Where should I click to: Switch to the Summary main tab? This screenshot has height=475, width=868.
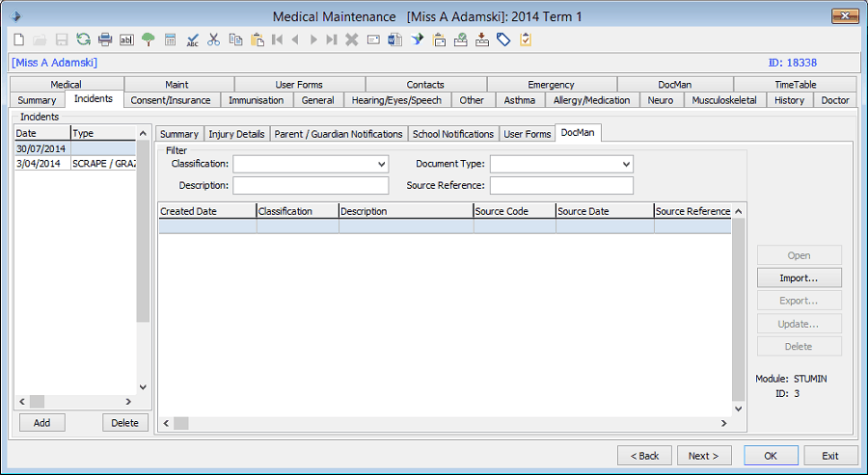(37, 100)
